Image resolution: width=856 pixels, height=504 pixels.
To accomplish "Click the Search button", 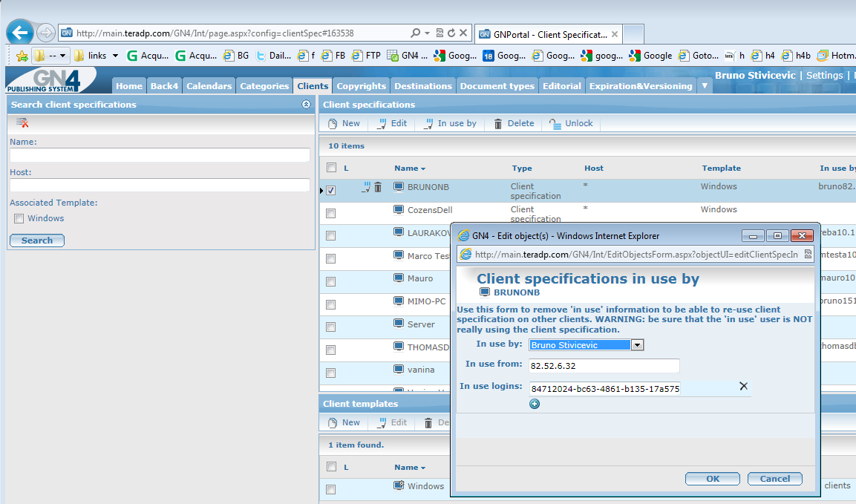I will pyautogui.click(x=37, y=240).
